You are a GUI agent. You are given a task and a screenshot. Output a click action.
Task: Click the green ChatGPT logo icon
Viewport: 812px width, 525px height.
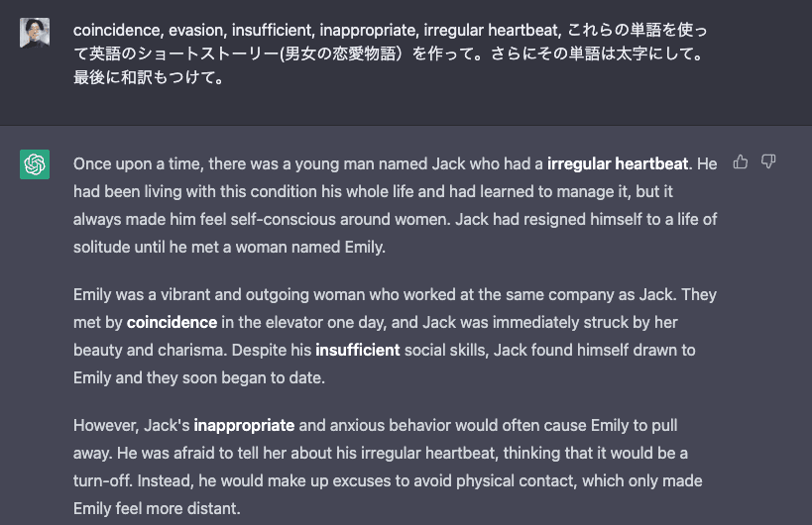[35, 164]
